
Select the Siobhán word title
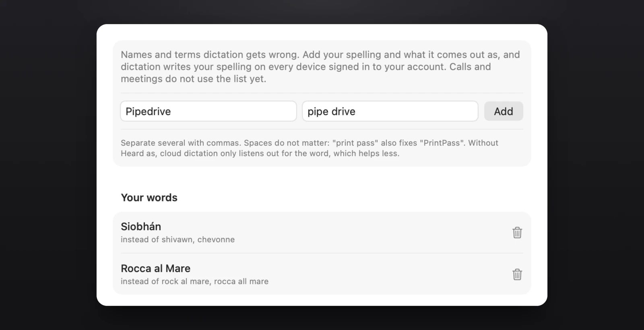[141, 227]
